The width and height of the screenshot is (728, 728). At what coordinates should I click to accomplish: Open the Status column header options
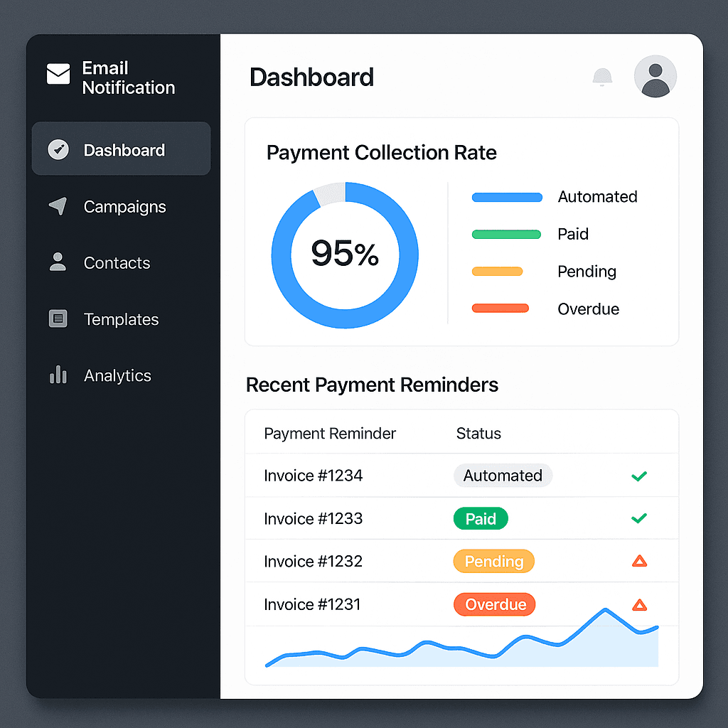(478, 433)
